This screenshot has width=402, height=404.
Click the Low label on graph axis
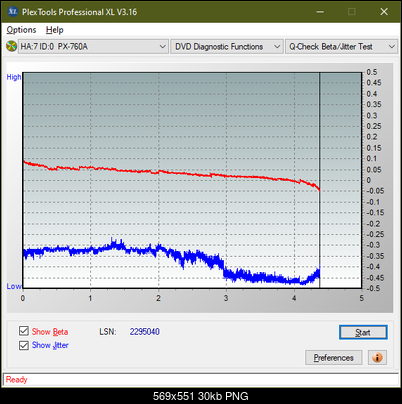14,286
